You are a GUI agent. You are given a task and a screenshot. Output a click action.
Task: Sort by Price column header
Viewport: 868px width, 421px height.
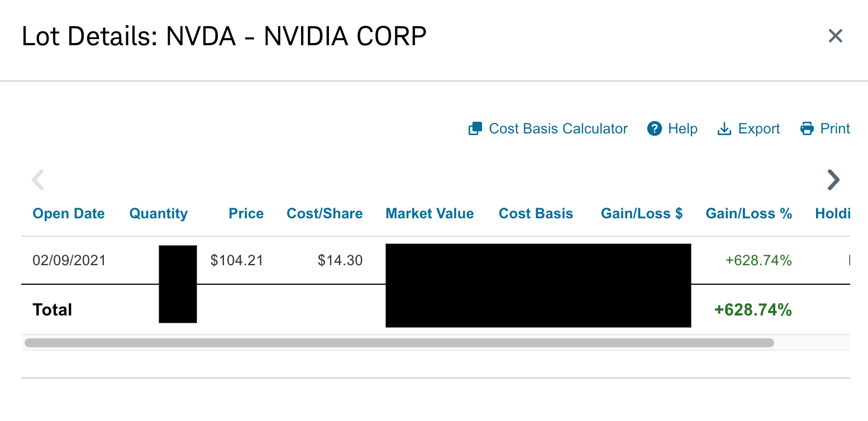click(x=246, y=214)
